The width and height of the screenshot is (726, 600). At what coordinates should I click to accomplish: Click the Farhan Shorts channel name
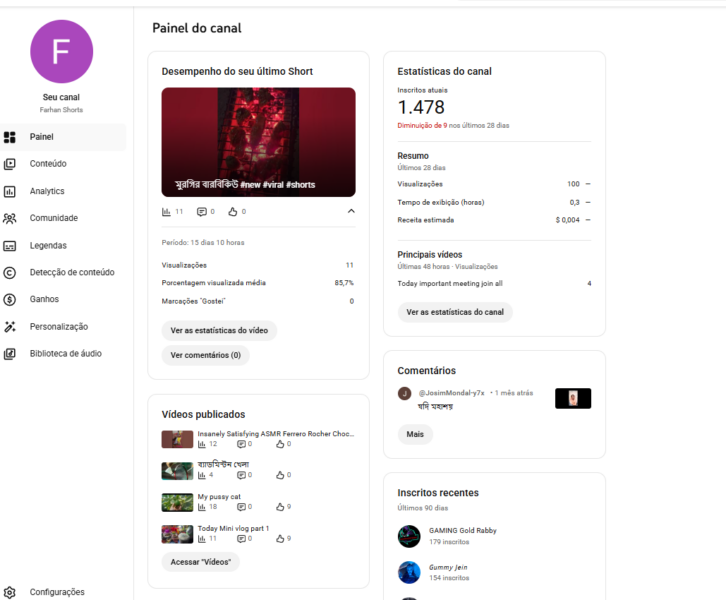[61, 110]
